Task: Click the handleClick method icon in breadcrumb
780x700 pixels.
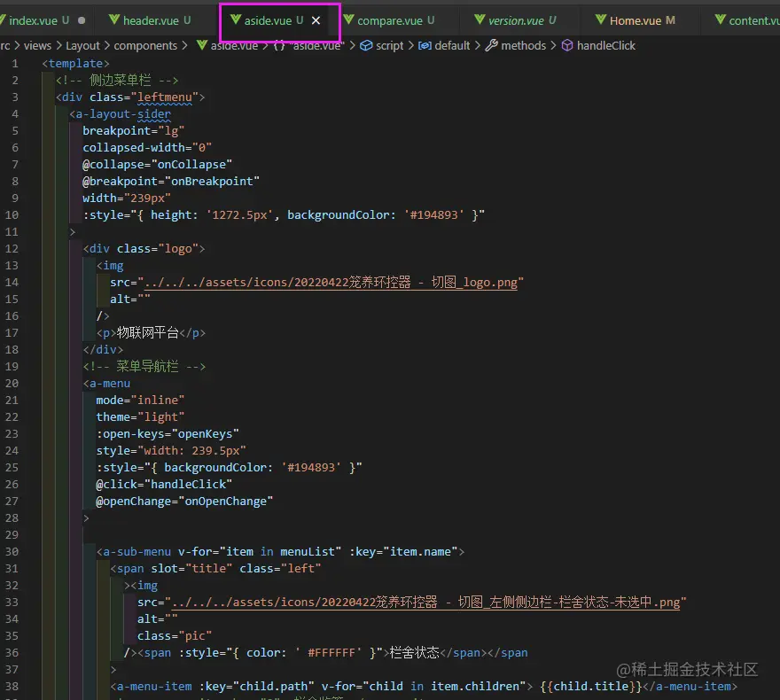Action: click(x=567, y=46)
